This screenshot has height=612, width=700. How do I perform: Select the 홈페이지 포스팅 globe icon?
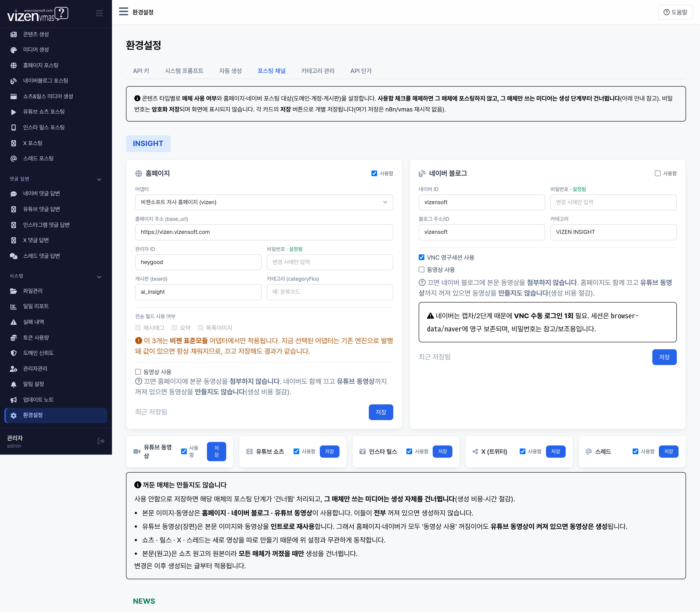coord(14,65)
